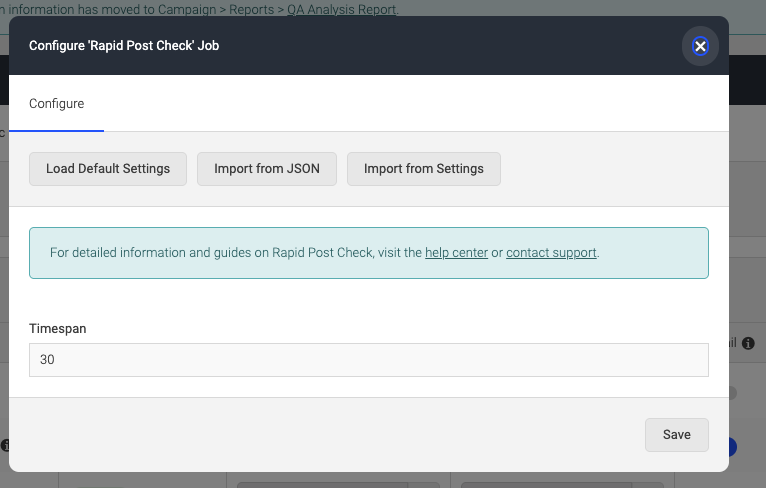Open the dimmed combo box below the dialog center
This screenshot has height=488, width=766.
[x=338, y=485]
